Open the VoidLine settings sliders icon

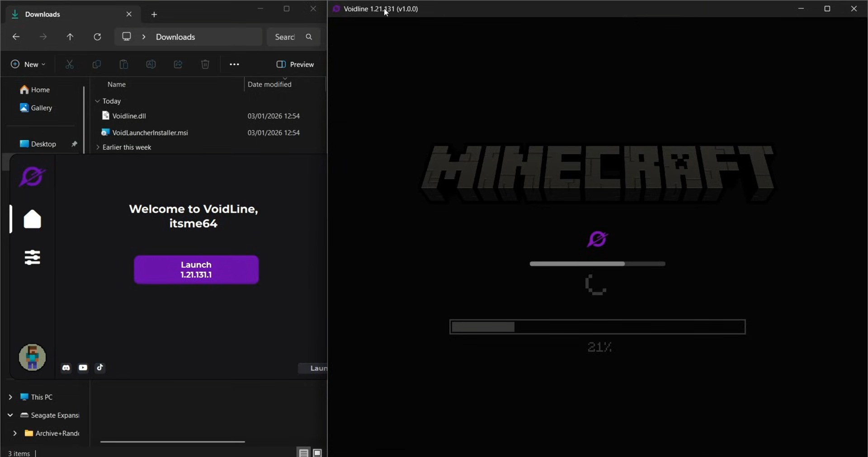[32, 257]
